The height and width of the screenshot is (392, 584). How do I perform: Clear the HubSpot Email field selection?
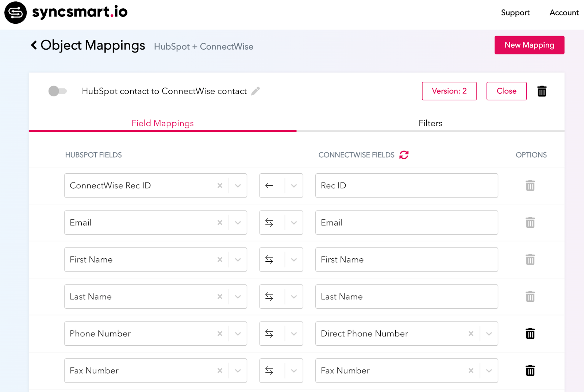click(220, 223)
